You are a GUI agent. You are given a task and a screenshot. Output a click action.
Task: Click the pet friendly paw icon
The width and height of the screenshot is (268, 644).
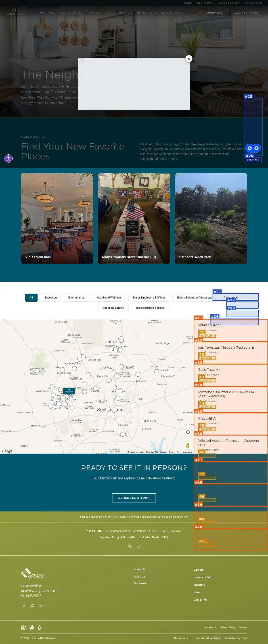click(32, 627)
